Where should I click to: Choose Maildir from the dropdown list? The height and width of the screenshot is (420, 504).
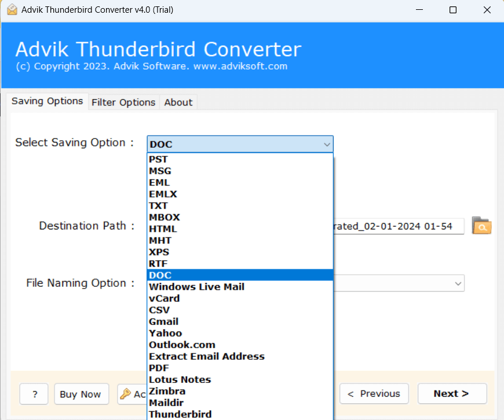[x=240, y=402]
